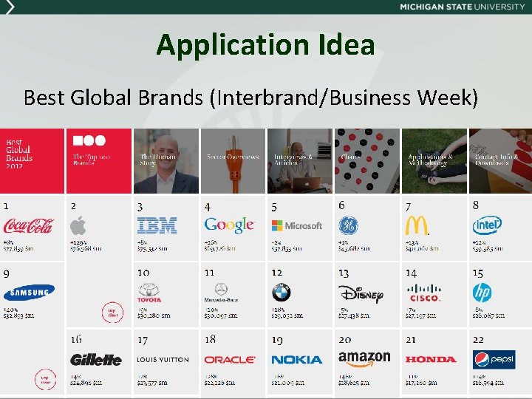Click the $24,898 $m value under Gillette
This screenshot has height=399, width=532.
point(86,383)
